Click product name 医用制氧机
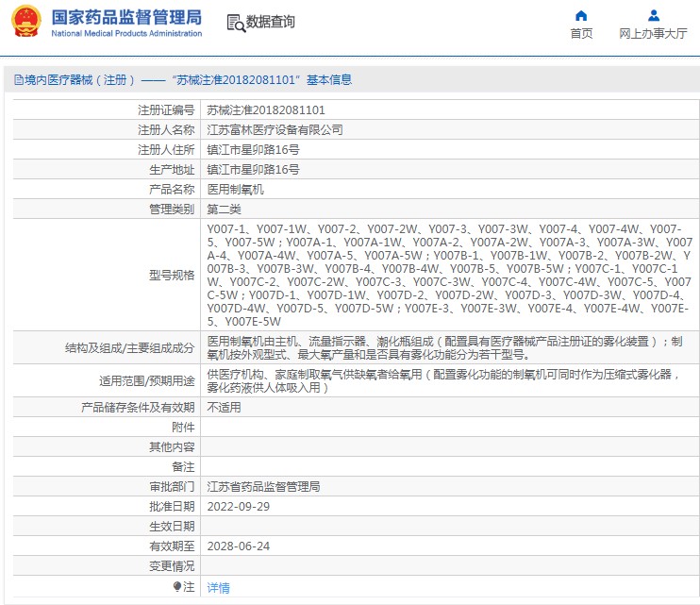The image size is (700, 605). 236,189
